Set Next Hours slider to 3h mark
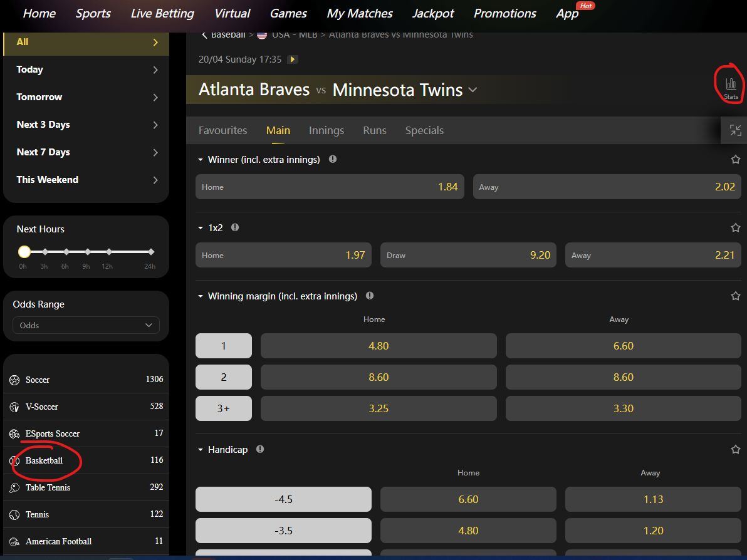Image resolution: width=747 pixels, height=560 pixels. click(44, 251)
